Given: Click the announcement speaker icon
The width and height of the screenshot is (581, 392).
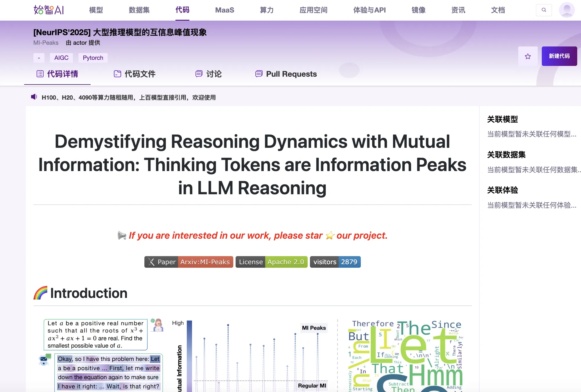Looking at the screenshot, I should [34, 97].
